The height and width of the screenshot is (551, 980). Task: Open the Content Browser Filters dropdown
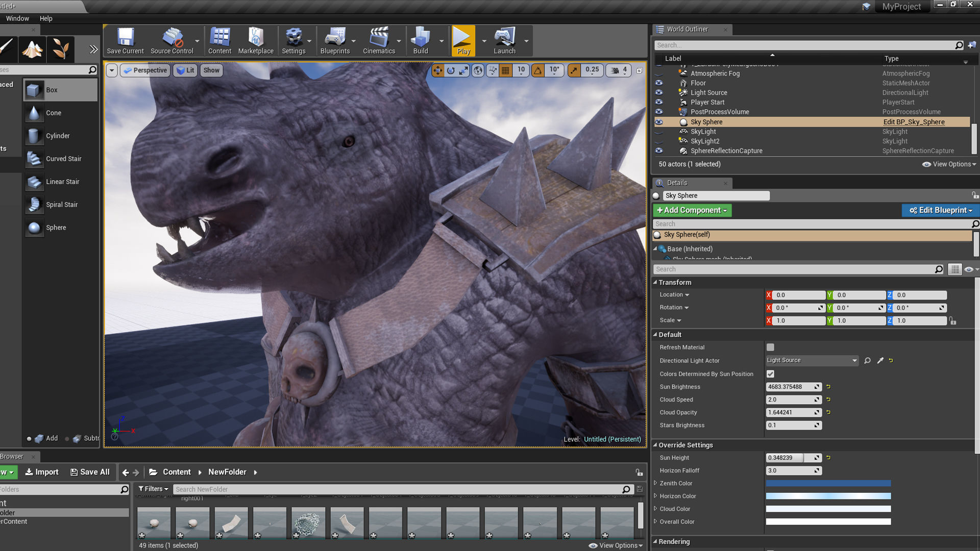153,489
